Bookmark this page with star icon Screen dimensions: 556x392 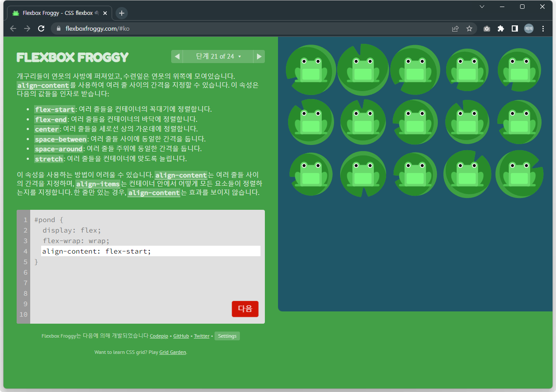tap(469, 28)
